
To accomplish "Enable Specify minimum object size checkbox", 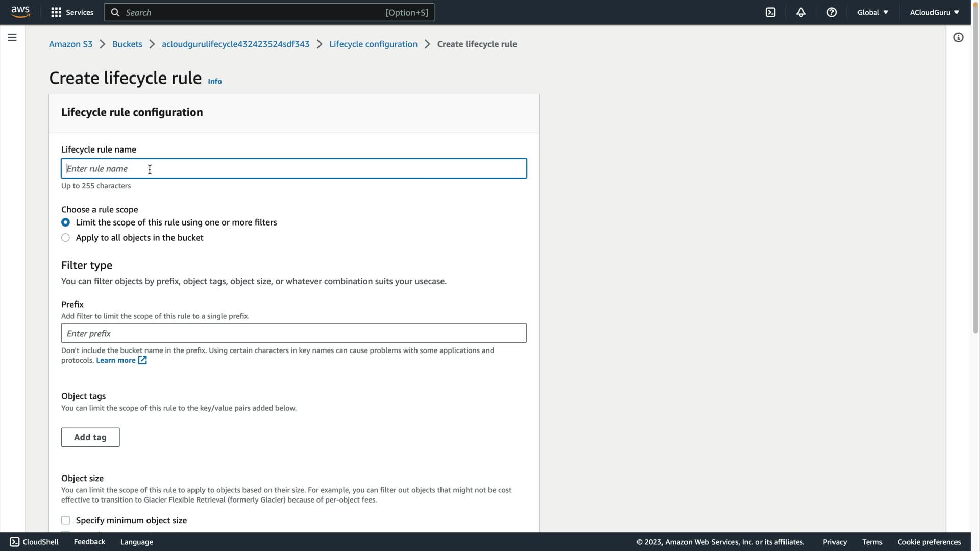I will (x=65, y=520).
